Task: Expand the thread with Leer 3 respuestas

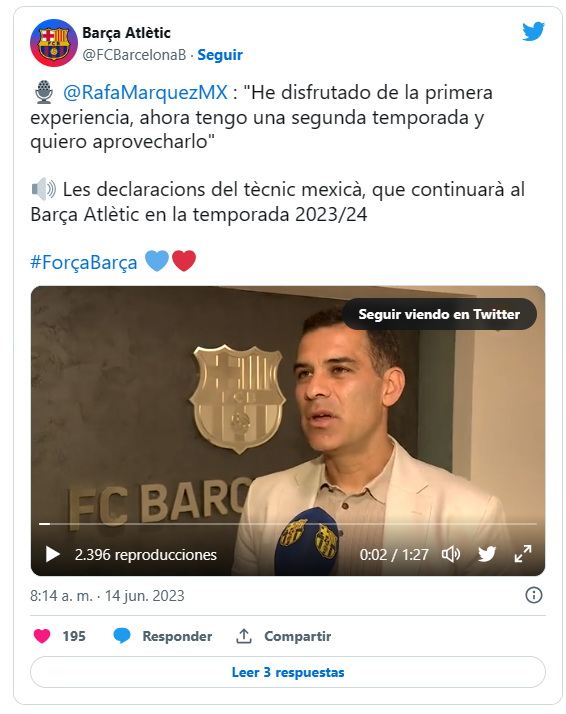Action: (x=288, y=672)
